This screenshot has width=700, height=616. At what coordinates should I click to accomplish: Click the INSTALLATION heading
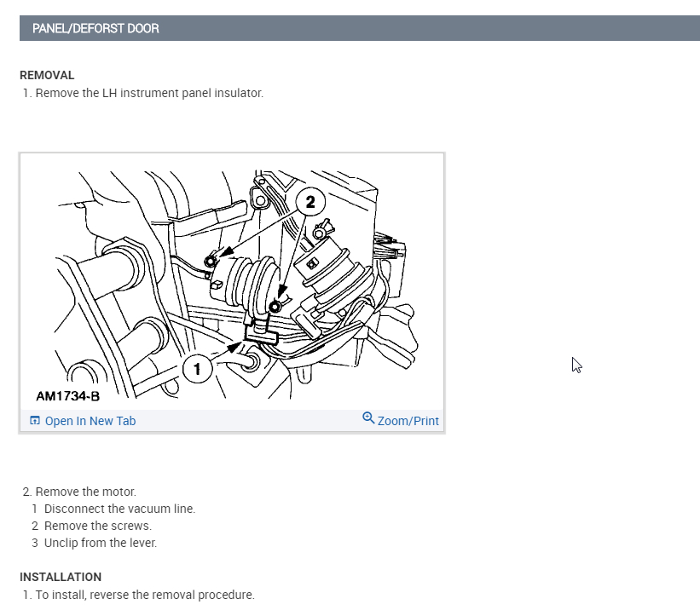point(61,577)
